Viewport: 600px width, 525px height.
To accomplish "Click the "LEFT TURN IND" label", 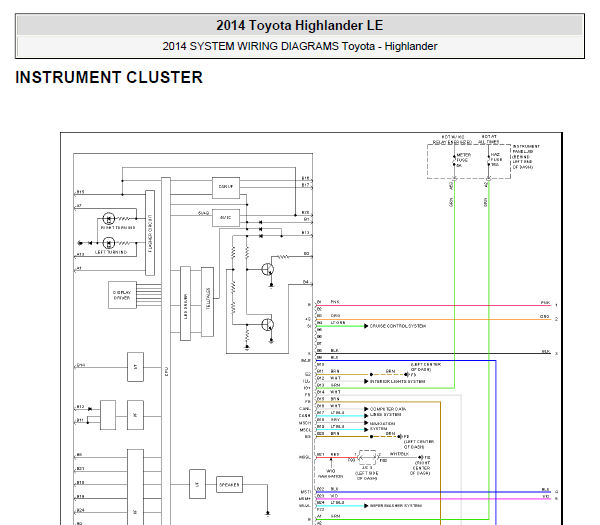I will (x=111, y=252).
